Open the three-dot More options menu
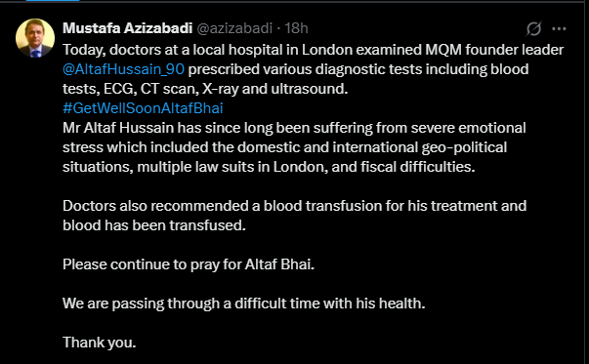The width and height of the screenshot is (589, 364). point(559,28)
